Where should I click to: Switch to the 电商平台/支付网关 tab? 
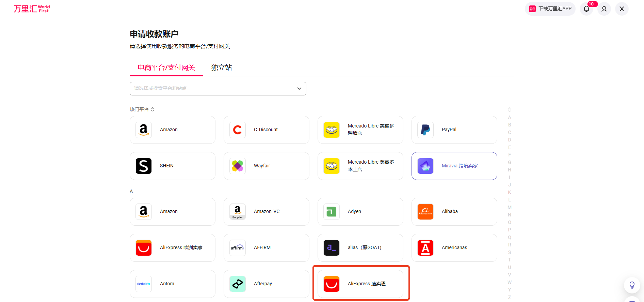[x=166, y=67]
